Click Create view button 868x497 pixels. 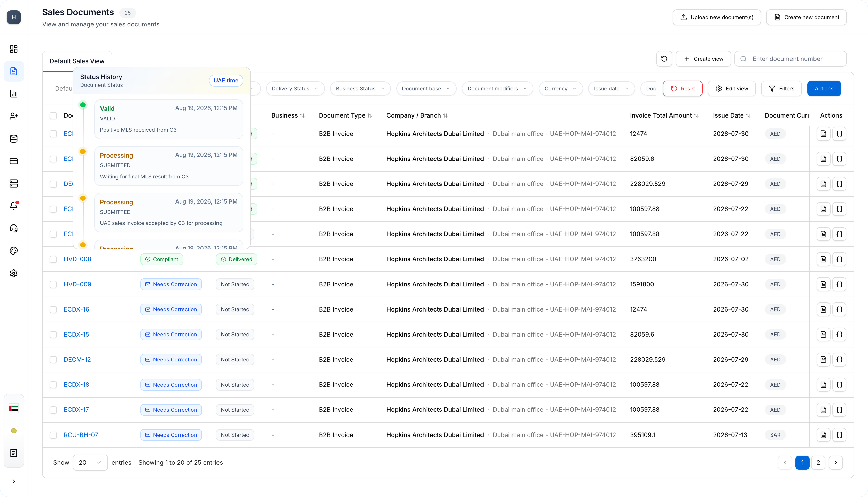[703, 59]
